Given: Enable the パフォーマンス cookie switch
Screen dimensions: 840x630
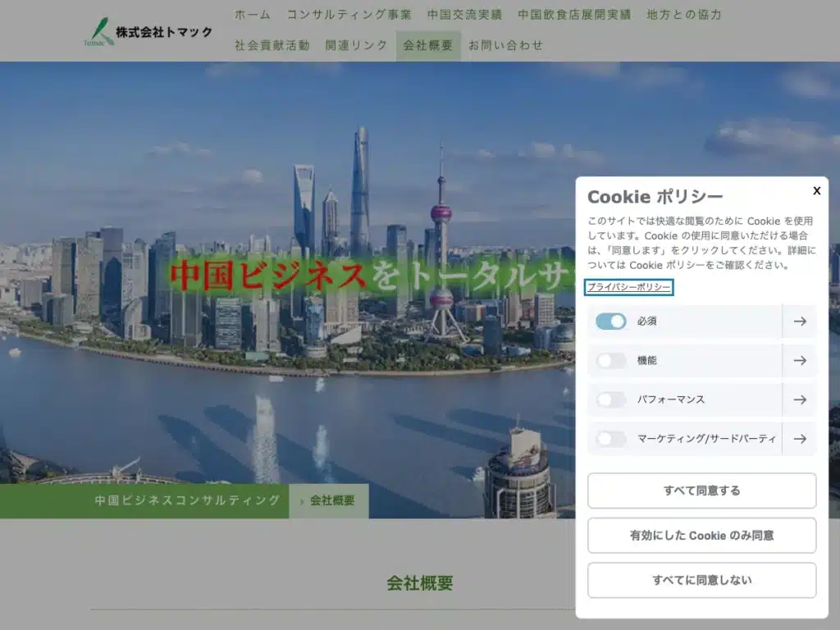Looking at the screenshot, I should coord(610,399).
